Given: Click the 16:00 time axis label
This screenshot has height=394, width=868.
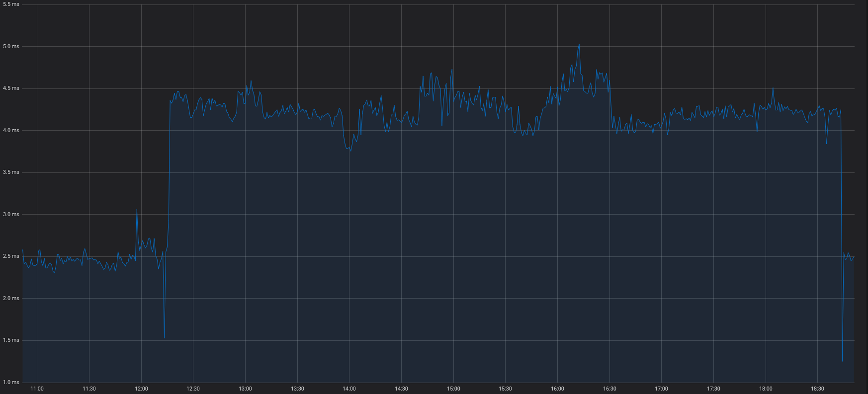Looking at the screenshot, I should (557, 389).
